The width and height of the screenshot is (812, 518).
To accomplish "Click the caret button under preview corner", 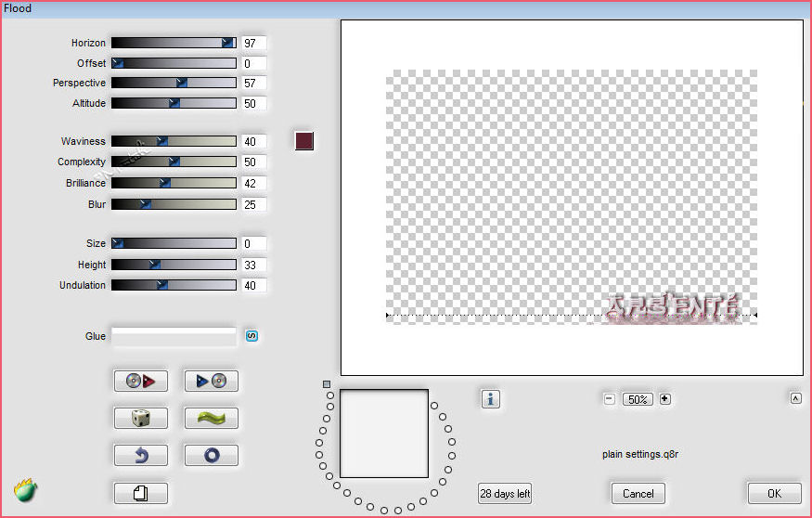I will tap(795, 398).
